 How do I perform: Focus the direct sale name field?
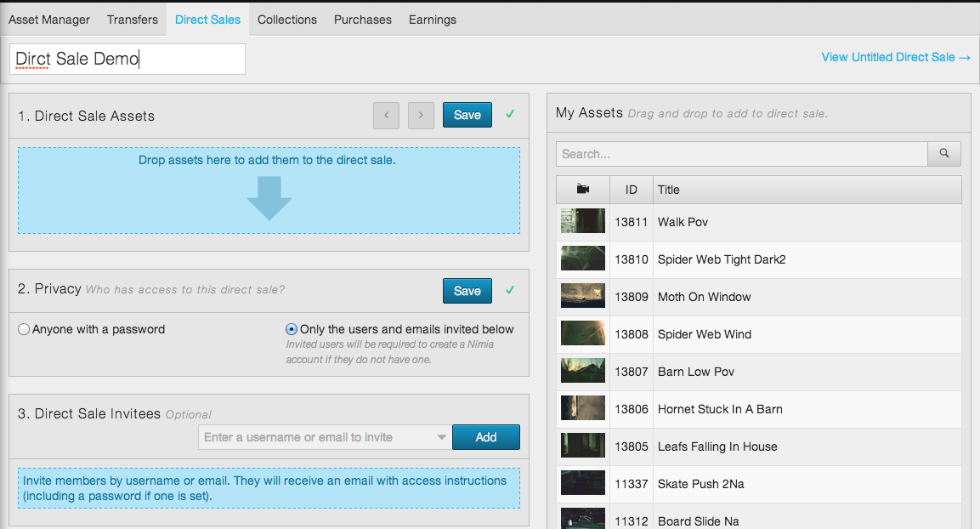(127, 59)
